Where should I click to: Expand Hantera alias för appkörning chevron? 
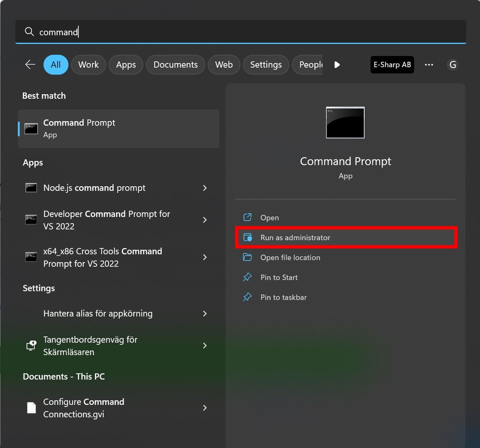pos(205,314)
